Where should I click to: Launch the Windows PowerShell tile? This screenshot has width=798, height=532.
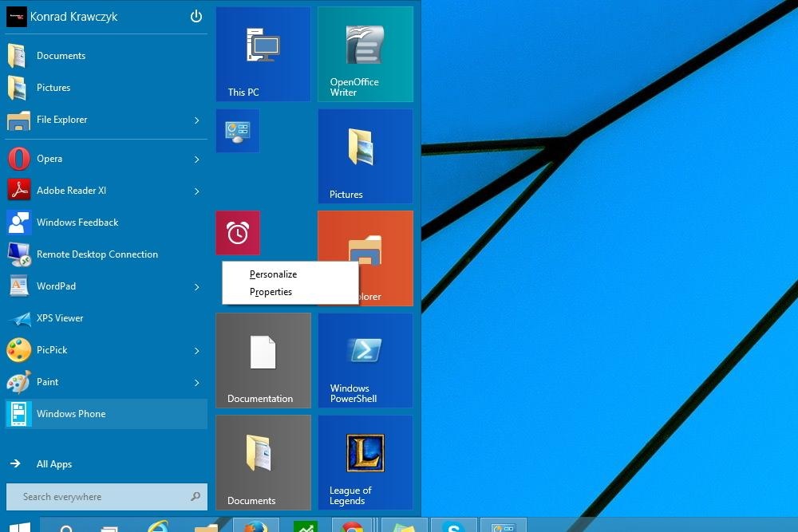(365, 360)
